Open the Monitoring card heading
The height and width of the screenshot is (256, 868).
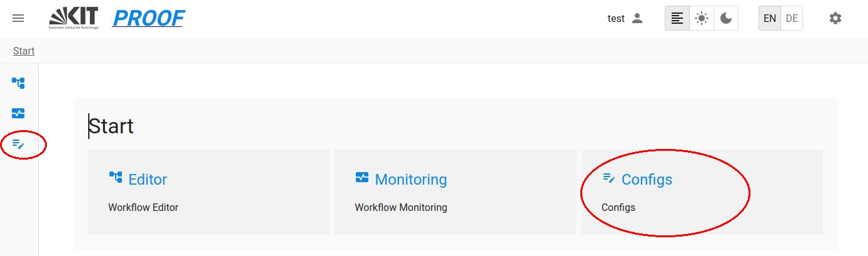[x=411, y=180]
